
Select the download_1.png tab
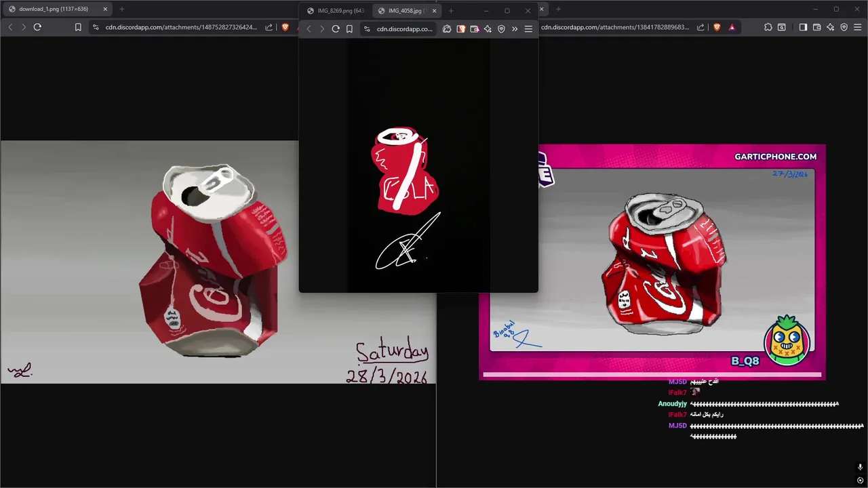click(58, 9)
